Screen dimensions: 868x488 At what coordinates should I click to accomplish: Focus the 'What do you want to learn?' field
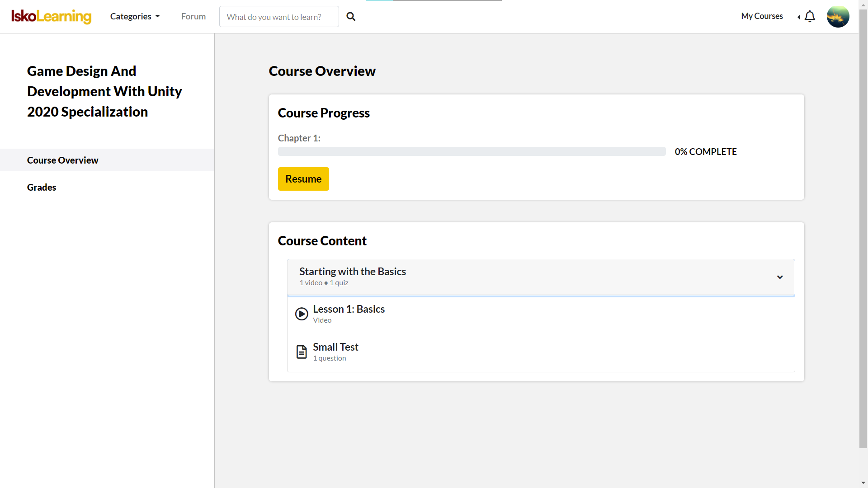279,17
